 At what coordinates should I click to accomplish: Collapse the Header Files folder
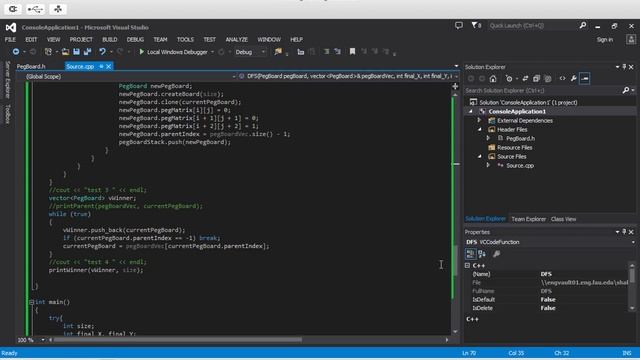click(x=480, y=129)
